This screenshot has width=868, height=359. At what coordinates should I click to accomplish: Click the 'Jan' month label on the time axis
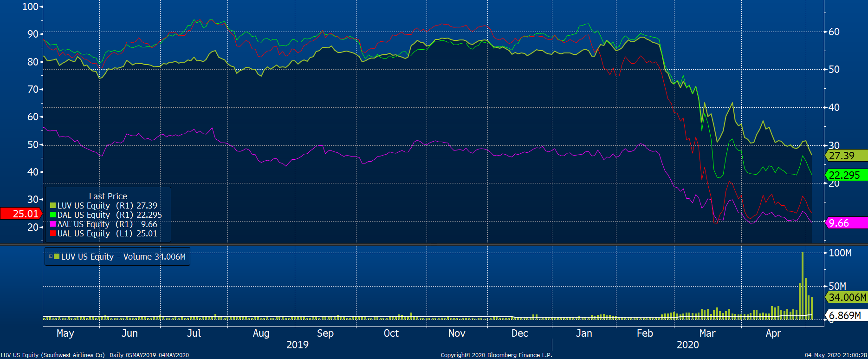point(584,333)
